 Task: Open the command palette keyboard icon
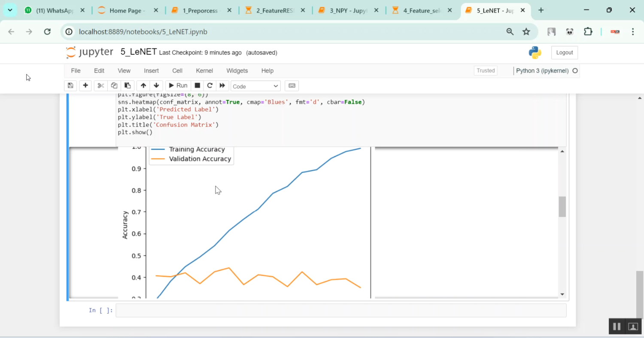292,86
